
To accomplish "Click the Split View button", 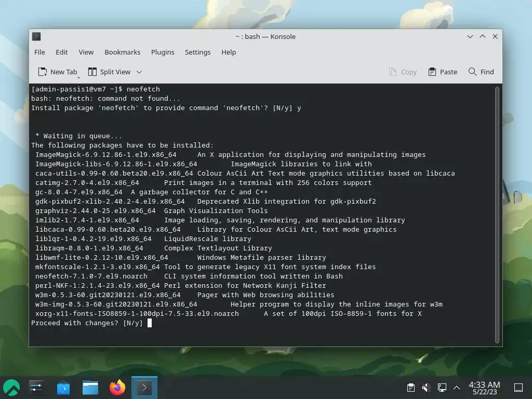I will [x=109, y=72].
